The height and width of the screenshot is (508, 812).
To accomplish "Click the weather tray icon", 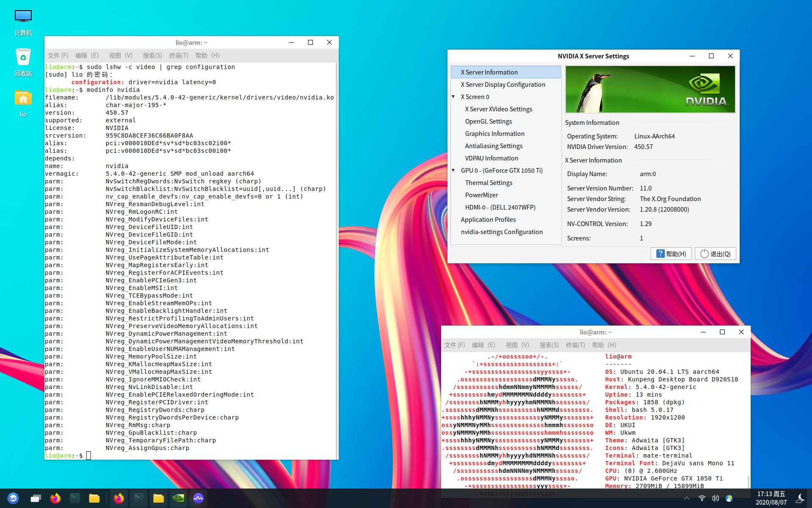I will (729, 498).
